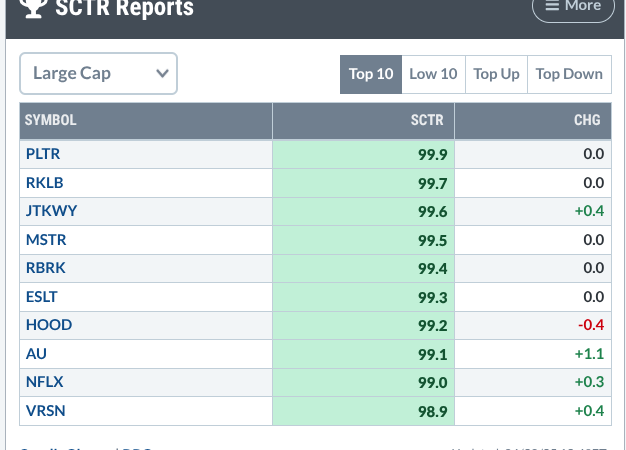The height and width of the screenshot is (450, 626).
Task: Click the SCTR Reports panel title
Action: click(x=124, y=7)
